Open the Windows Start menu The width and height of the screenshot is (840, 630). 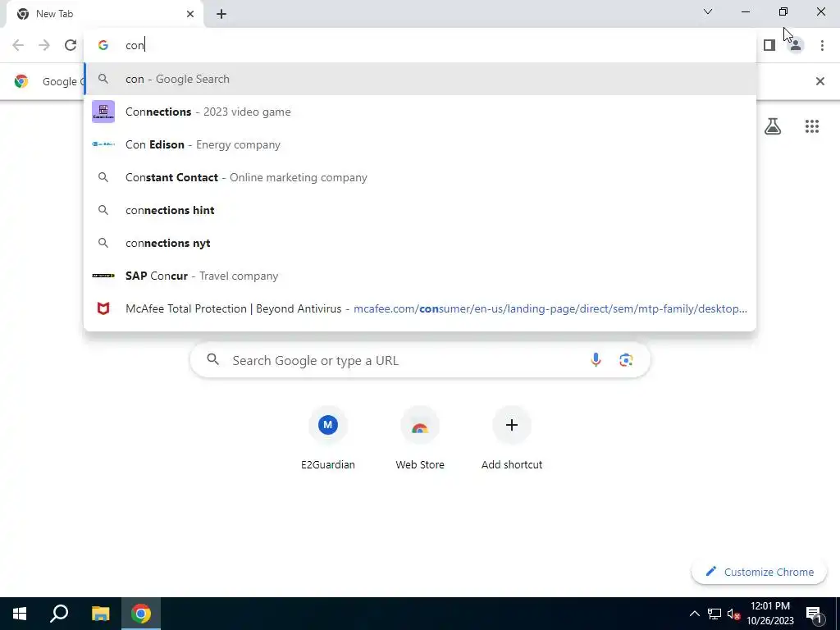point(20,614)
